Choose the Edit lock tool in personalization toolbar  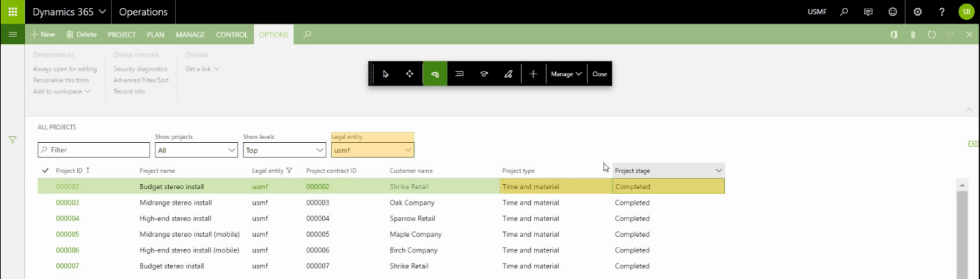[508, 73]
